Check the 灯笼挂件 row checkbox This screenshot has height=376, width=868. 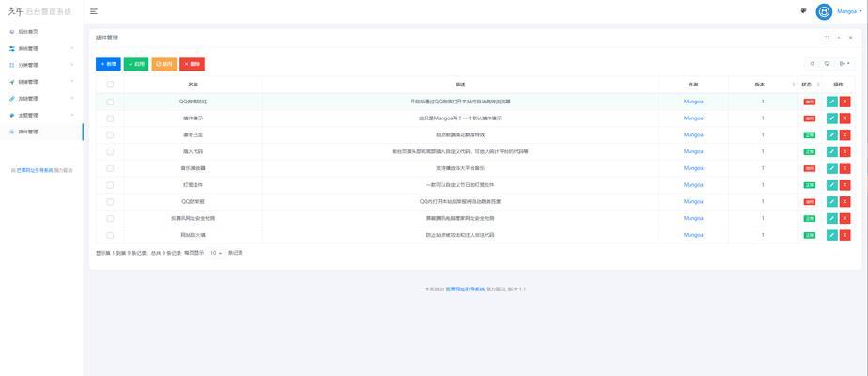[110, 185]
